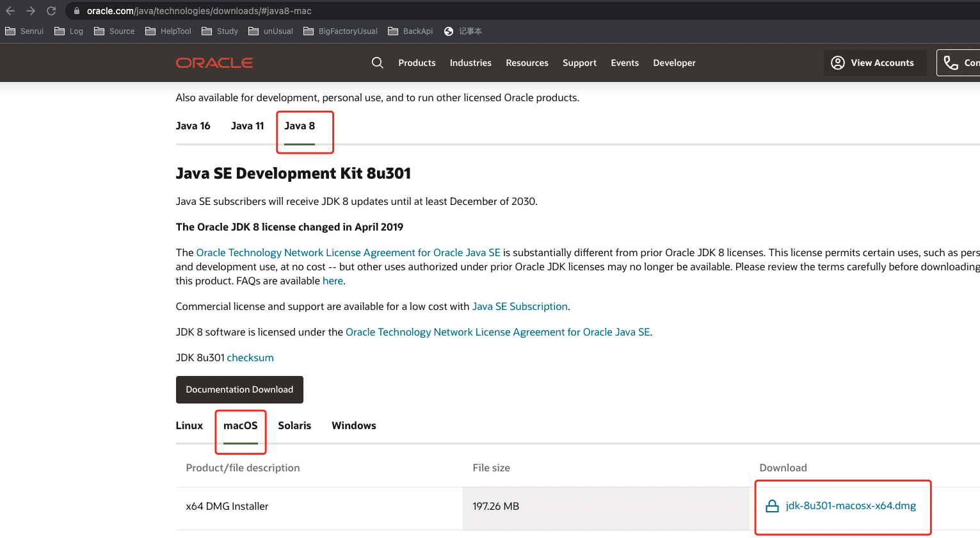Click the browser forward arrow
The height and width of the screenshot is (538, 980).
(x=31, y=11)
